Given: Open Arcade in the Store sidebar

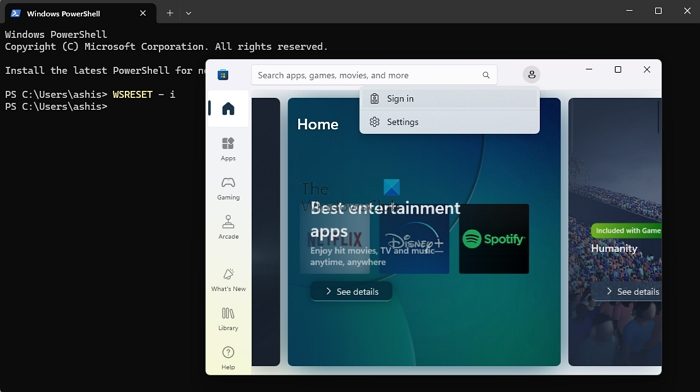Looking at the screenshot, I should point(228,227).
